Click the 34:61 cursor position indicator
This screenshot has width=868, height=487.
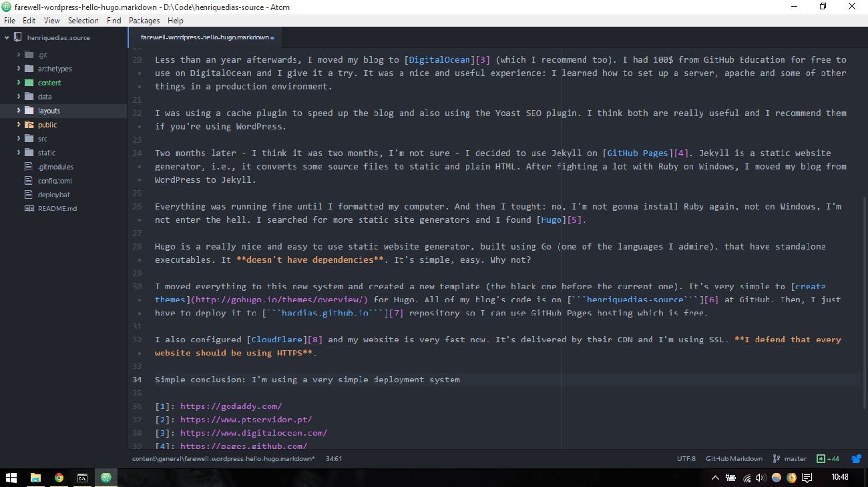click(334, 459)
